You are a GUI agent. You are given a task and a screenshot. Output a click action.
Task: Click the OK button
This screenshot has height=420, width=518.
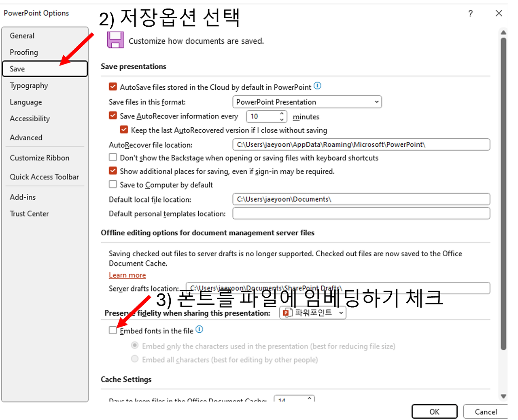(x=435, y=412)
